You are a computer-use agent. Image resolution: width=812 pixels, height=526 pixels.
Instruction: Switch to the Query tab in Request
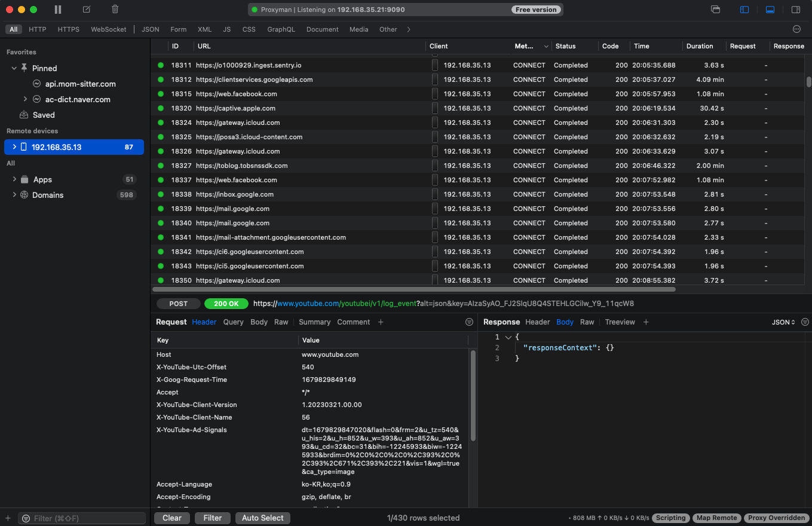click(233, 322)
